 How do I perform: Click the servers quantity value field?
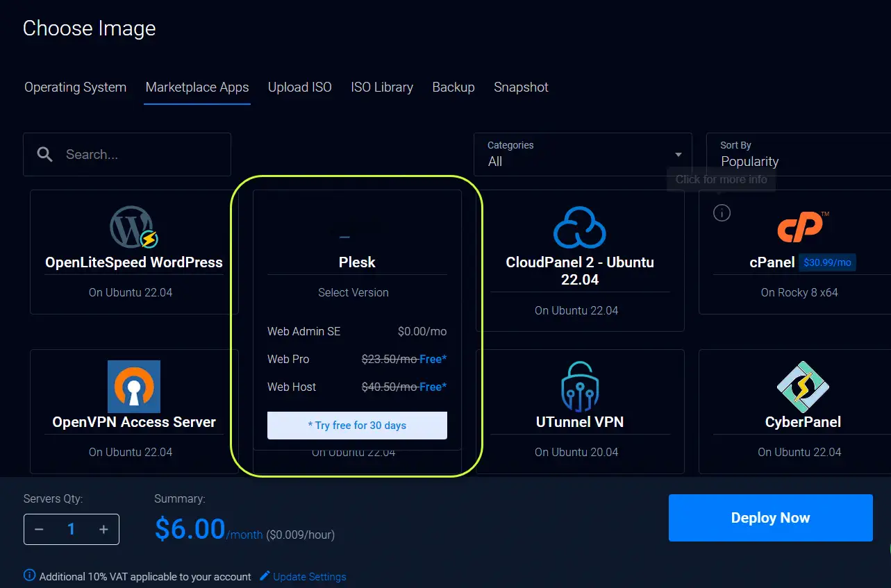[x=71, y=530]
